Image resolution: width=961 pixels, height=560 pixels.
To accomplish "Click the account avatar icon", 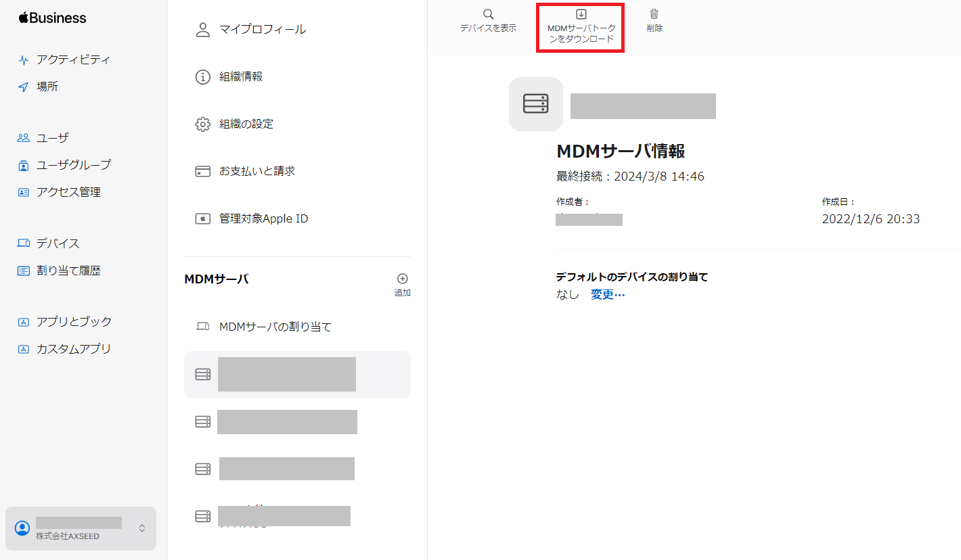I will click(22, 528).
